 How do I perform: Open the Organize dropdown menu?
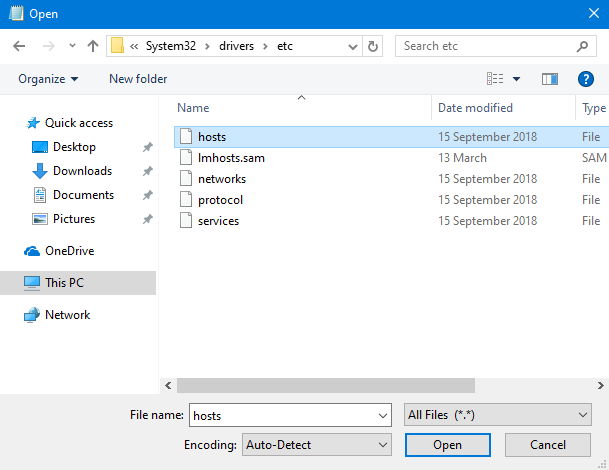tap(47, 79)
